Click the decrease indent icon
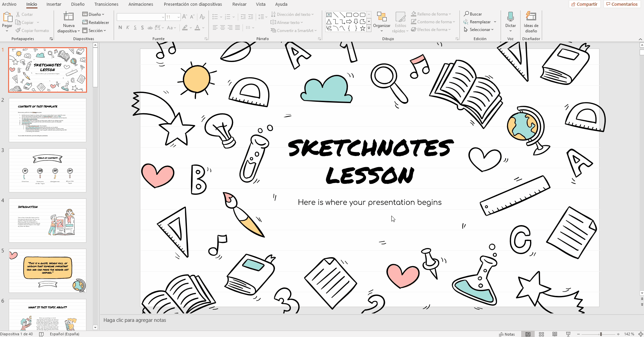Image resolution: width=644 pixels, height=337 pixels. tap(243, 17)
